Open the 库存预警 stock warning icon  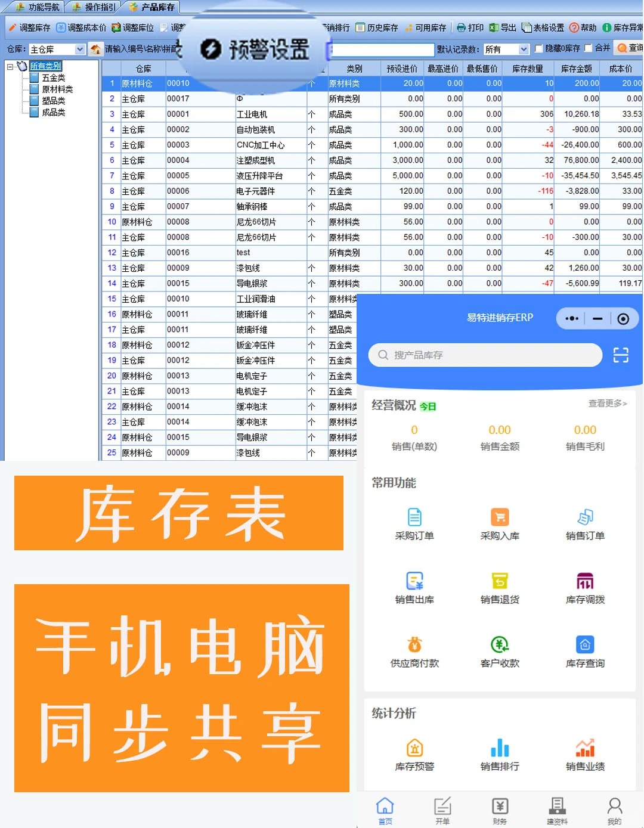(414, 748)
